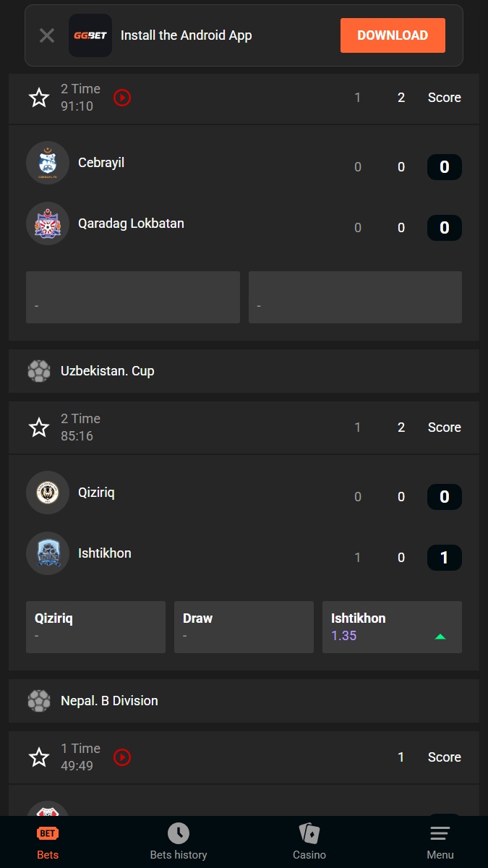Open the hamburger Menu
This screenshot has width=488, height=868.
point(440,842)
